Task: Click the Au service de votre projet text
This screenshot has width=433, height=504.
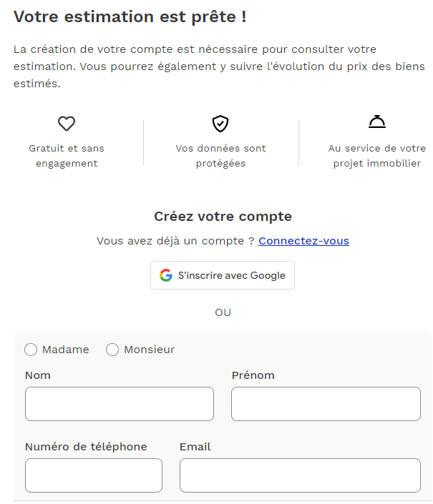Action: [377, 156]
